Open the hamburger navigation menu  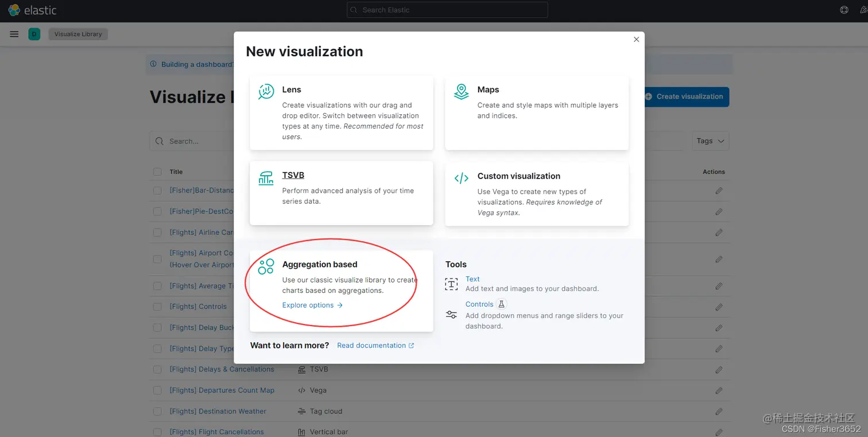pyautogui.click(x=14, y=34)
